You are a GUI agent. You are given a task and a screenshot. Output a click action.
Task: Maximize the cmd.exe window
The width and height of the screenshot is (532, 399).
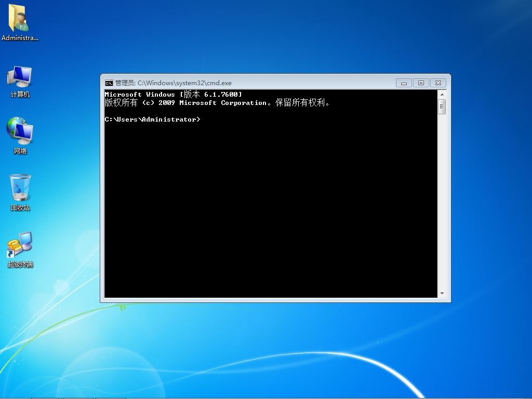pyautogui.click(x=421, y=83)
